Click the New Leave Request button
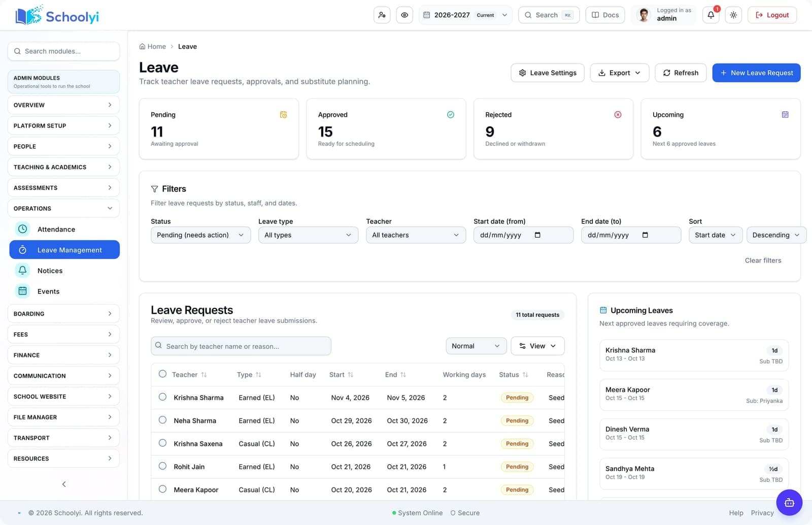The width and height of the screenshot is (812, 525). [x=756, y=73]
